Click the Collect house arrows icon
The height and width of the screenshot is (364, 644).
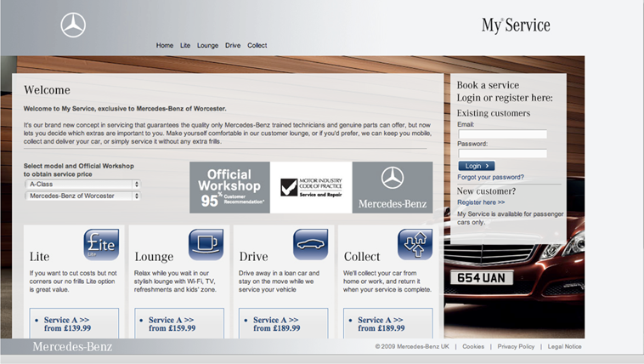tap(415, 244)
